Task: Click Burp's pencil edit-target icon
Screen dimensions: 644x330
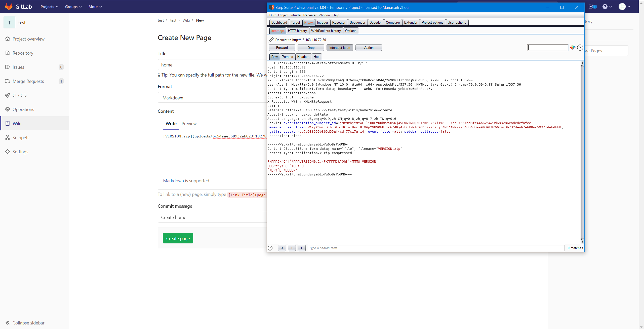Action: [271, 40]
